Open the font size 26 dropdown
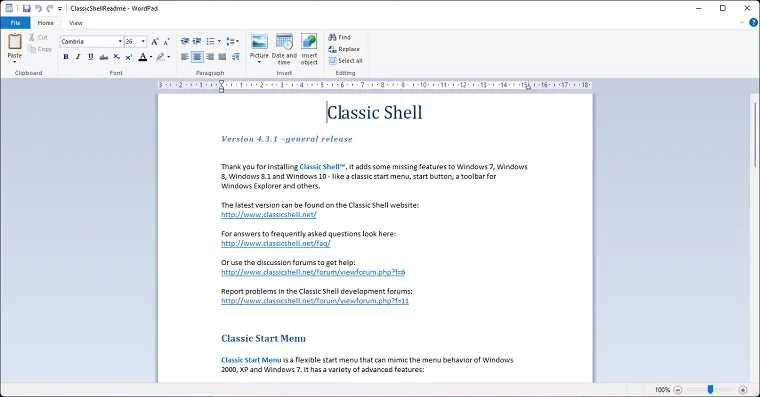The image size is (760, 397). 143,42
